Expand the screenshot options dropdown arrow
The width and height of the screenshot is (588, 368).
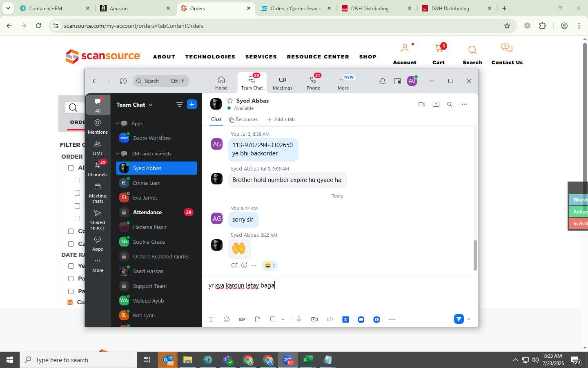click(283, 319)
